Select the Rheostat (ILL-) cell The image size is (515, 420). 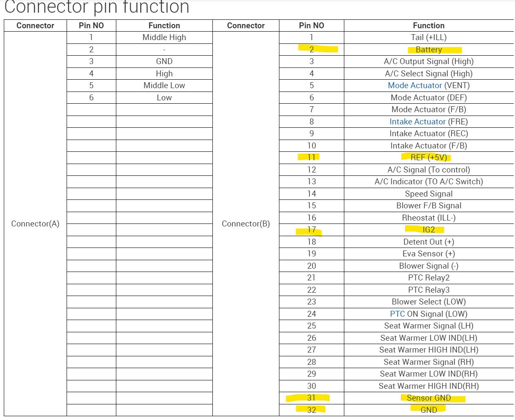429,218
